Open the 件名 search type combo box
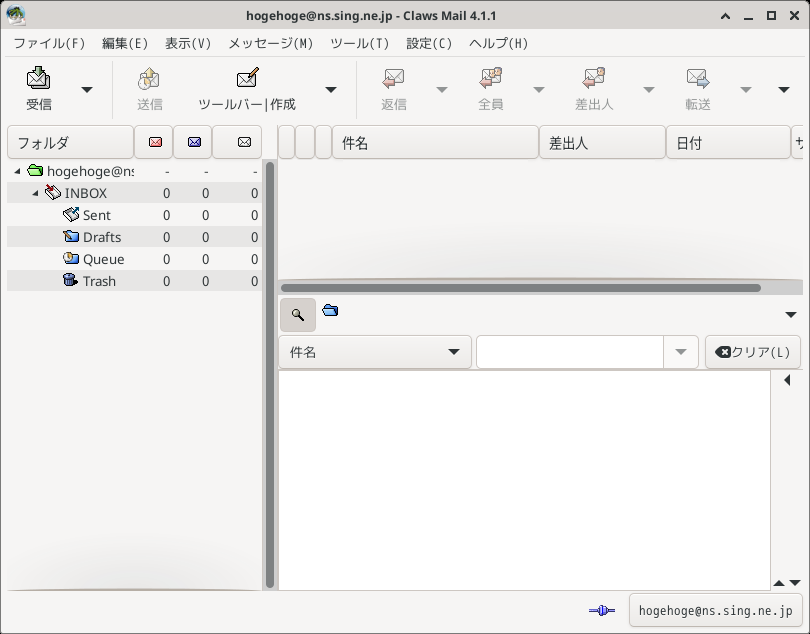This screenshot has width=810, height=634. [x=375, y=352]
